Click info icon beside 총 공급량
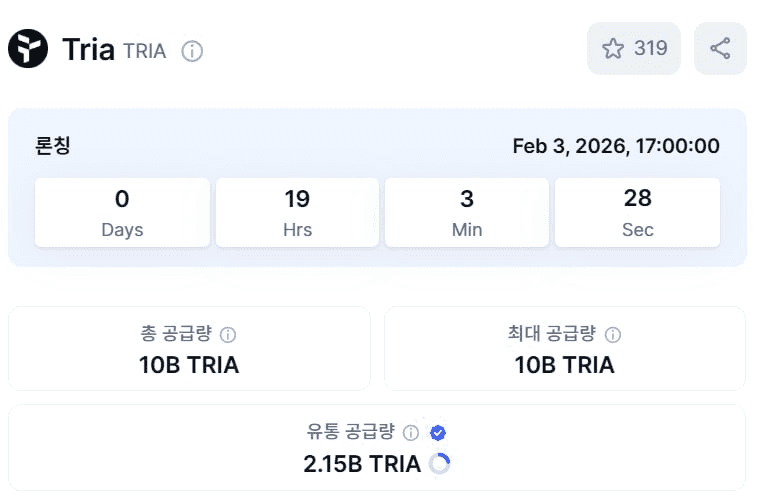Screen dimensions: 758x499 point(228,335)
